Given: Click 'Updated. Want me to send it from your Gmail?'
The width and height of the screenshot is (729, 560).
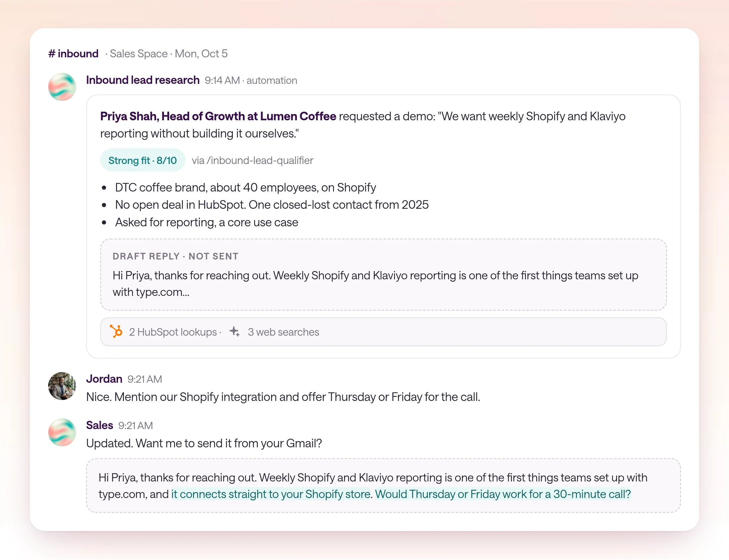Looking at the screenshot, I should (x=204, y=443).
